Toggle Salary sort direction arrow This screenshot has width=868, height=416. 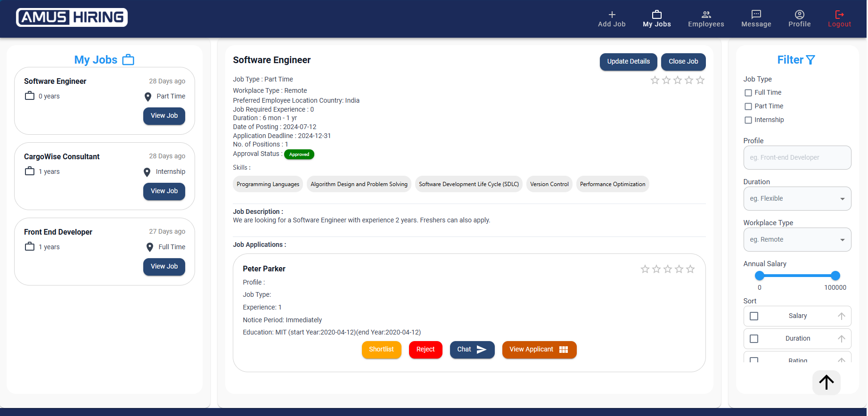pos(843,317)
